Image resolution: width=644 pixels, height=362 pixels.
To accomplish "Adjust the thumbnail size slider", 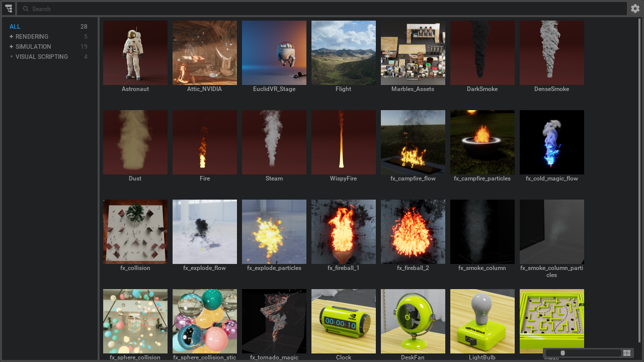I will coord(563,353).
